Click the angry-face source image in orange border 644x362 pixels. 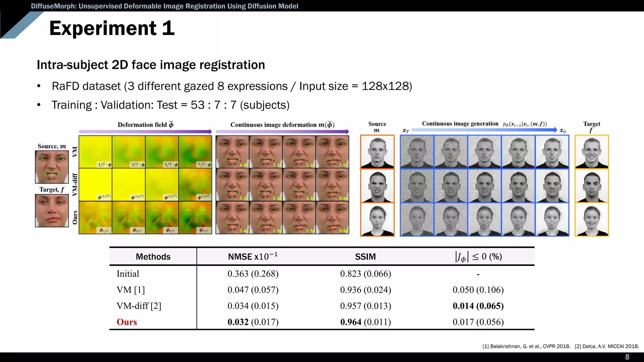[377, 186]
